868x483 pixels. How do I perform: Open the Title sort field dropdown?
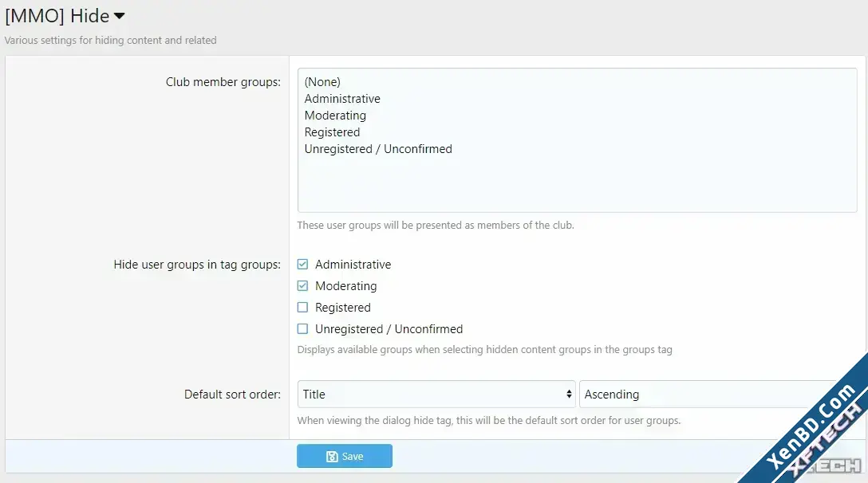(436, 394)
